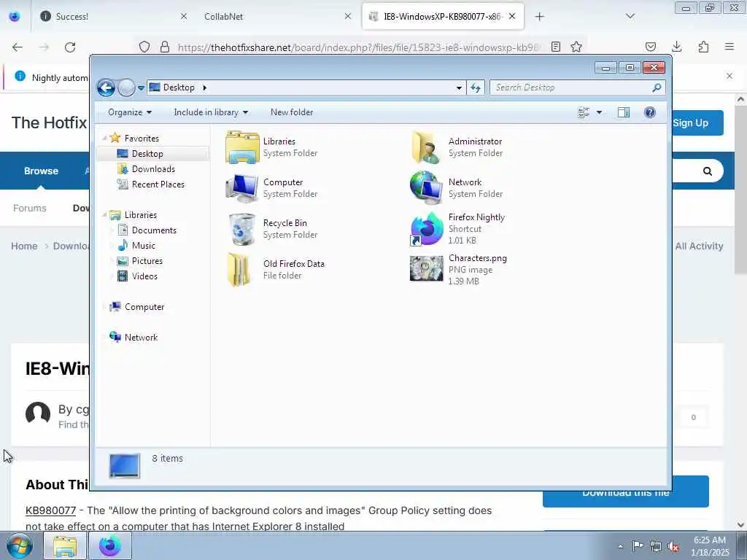Click the New folder button

pyautogui.click(x=292, y=112)
